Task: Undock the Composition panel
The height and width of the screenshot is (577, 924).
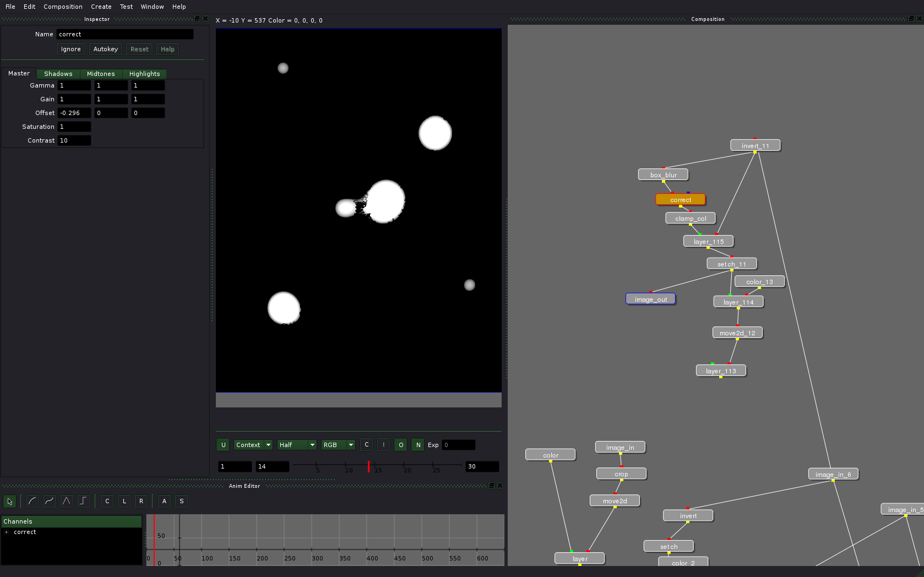Action: (x=911, y=19)
